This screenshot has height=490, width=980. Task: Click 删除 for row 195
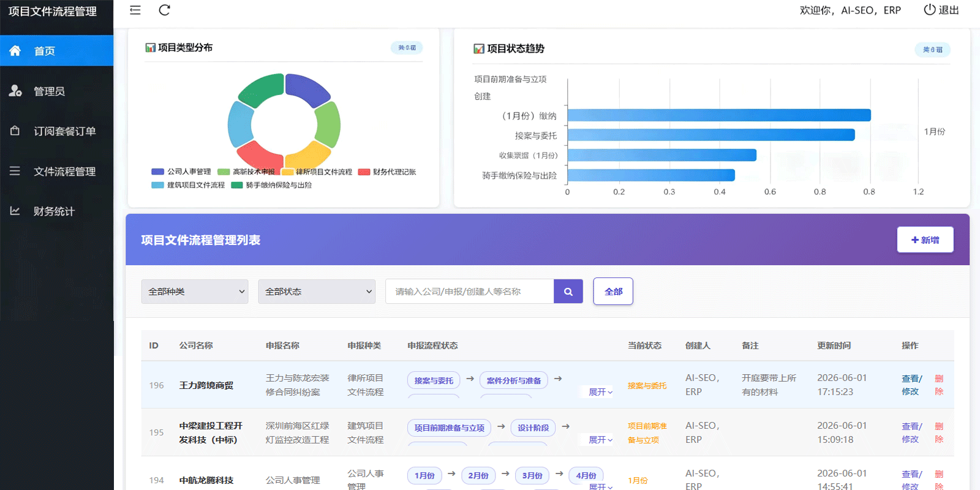(939, 432)
